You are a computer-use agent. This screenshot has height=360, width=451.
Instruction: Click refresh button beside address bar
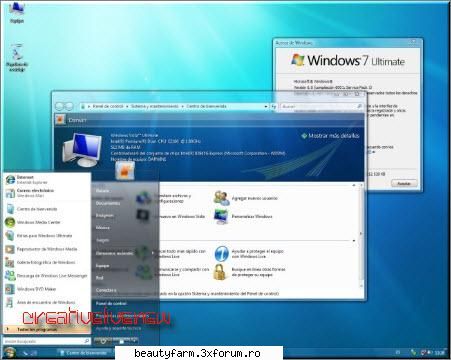tap(274, 106)
